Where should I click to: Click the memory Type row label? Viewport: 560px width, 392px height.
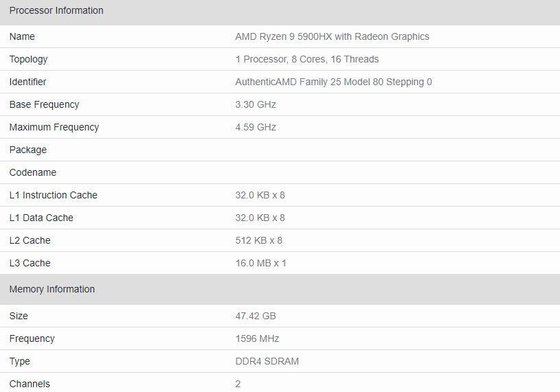coord(20,361)
